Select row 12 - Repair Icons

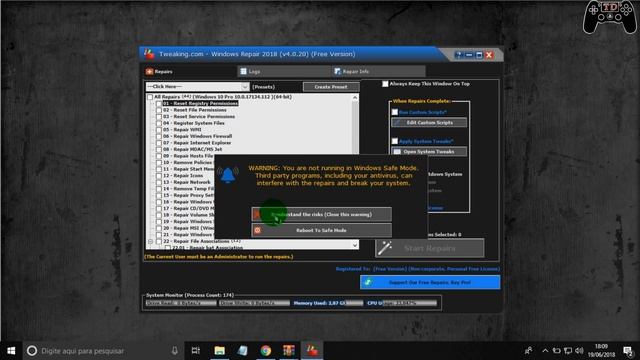[183, 176]
